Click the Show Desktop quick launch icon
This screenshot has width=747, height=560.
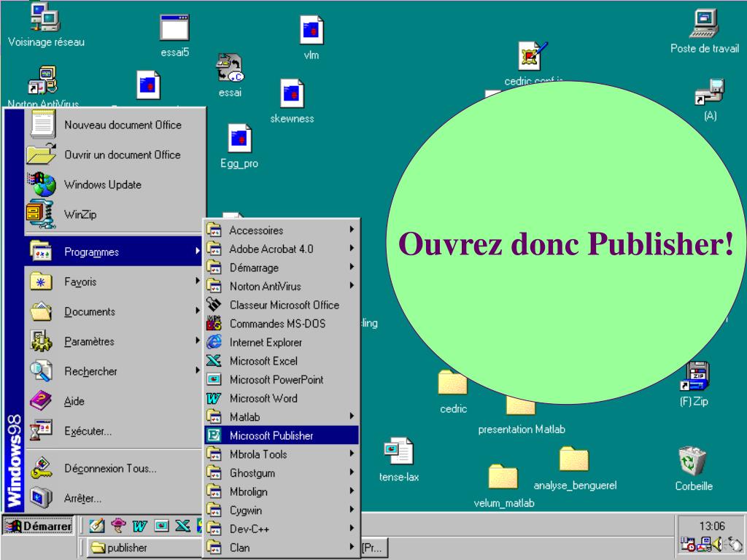[97, 526]
